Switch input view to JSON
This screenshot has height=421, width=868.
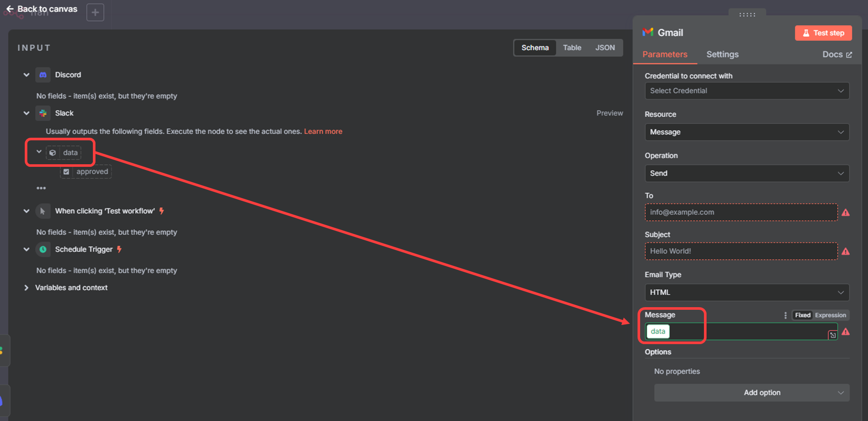[605, 48]
